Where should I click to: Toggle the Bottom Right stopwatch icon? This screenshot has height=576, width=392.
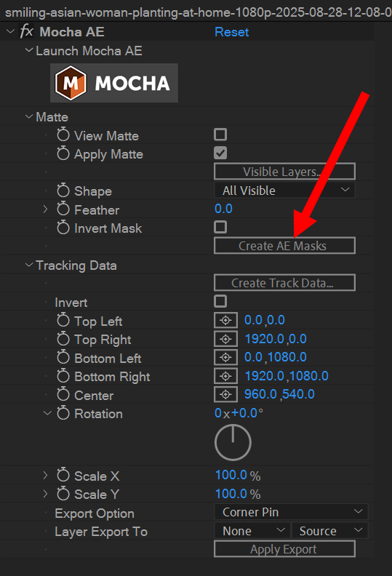63,375
